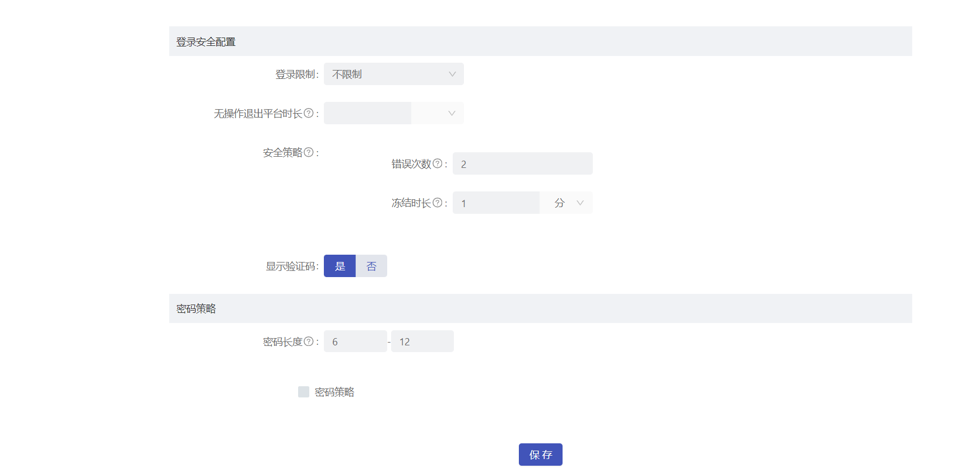Click the 登录安全配置 section header
The height and width of the screenshot is (473, 980).
coord(540,41)
